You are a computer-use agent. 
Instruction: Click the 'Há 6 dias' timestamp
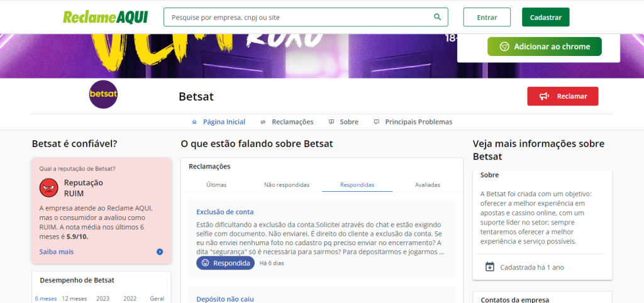tap(272, 263)
